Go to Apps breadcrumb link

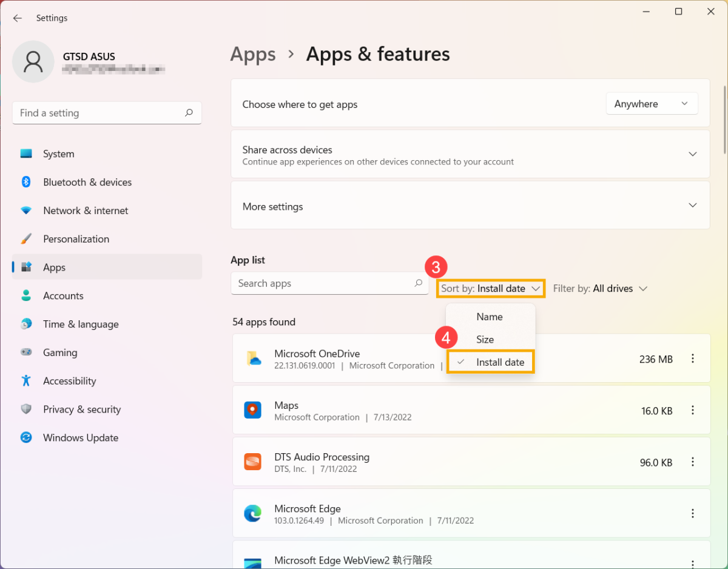tap(253, 54)
